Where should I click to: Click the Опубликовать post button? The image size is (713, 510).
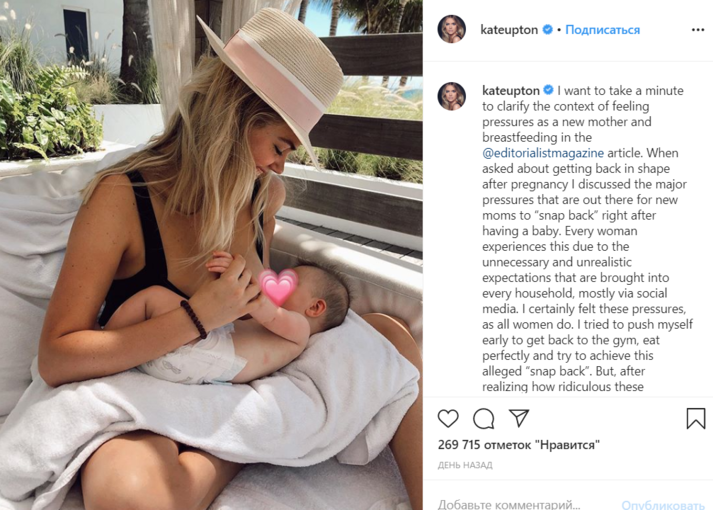[x=663, y=505]
